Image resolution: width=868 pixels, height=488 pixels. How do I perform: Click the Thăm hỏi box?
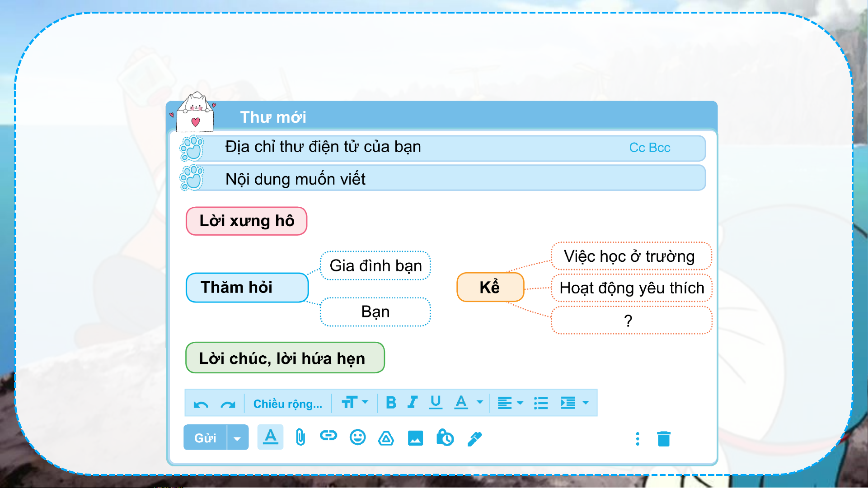click(247, 288)
